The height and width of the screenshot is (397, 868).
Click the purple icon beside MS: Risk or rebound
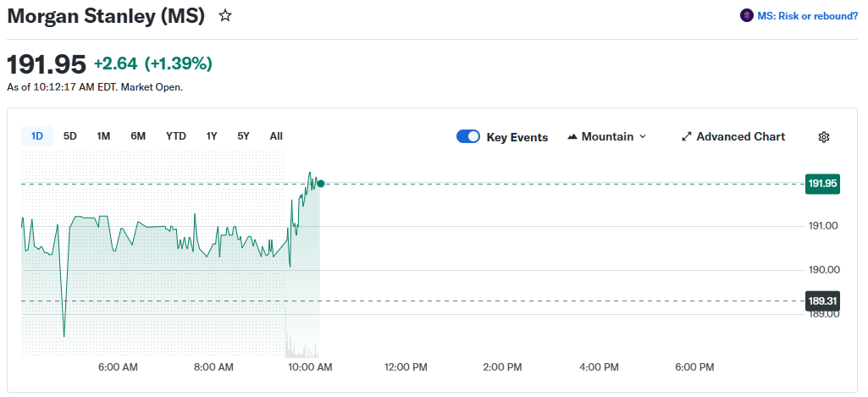pos(746,15)
